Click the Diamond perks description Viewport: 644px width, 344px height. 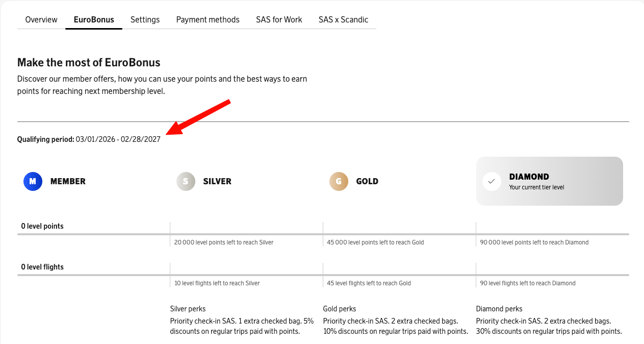pos(549,326)
